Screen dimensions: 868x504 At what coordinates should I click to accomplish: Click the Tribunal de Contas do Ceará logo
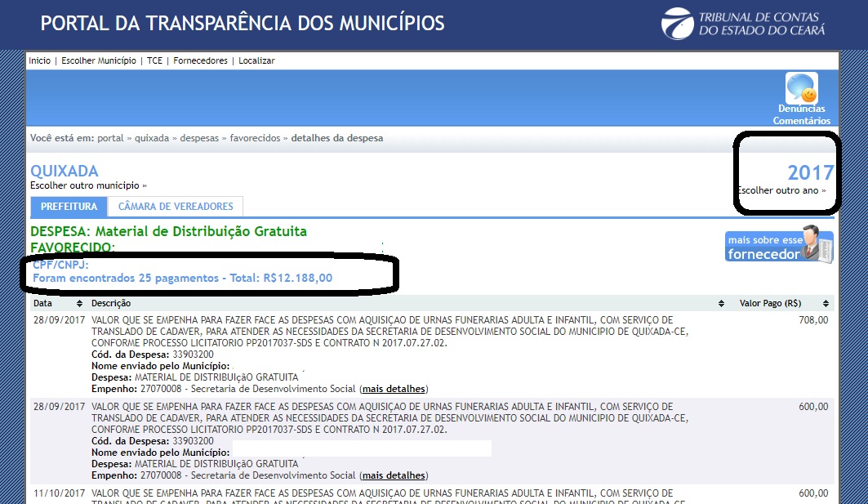[x=743, y=23]
